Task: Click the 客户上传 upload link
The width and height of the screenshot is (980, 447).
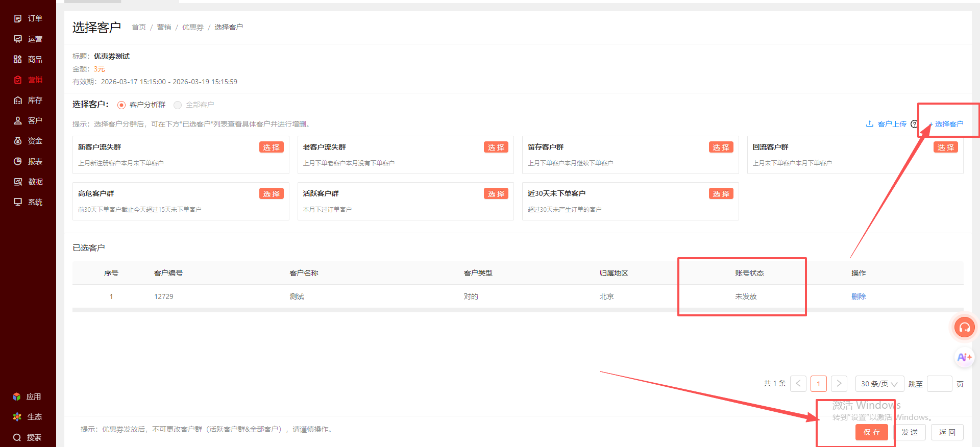Action: coord(886,124)
